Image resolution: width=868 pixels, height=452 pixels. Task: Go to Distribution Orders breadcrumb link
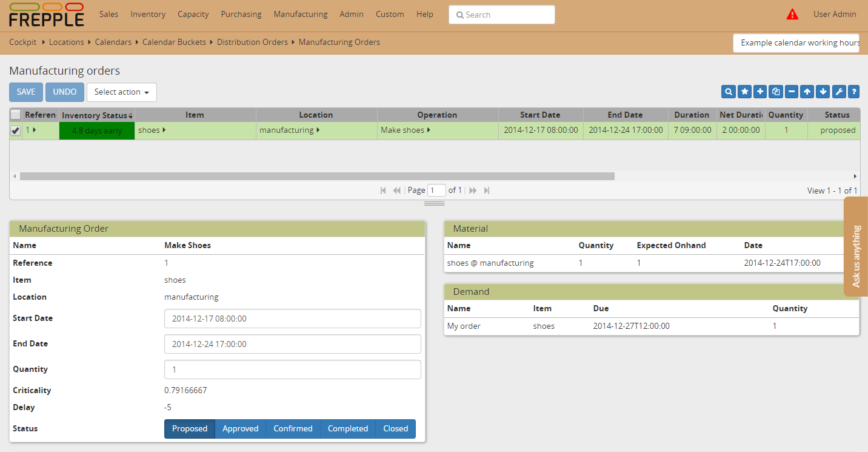pyautogui.click(x=252, y=42)
